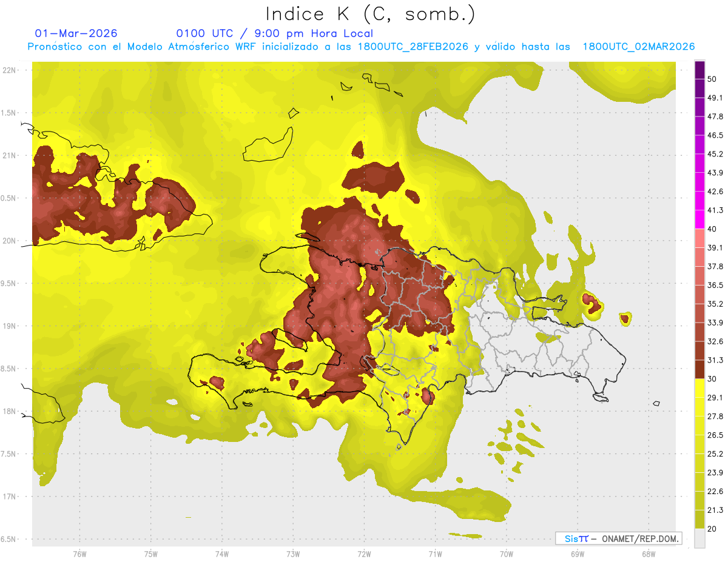Screen dimensions: 728x562
Task: Click the '19N' latitude label
Action: pos(8,326)
